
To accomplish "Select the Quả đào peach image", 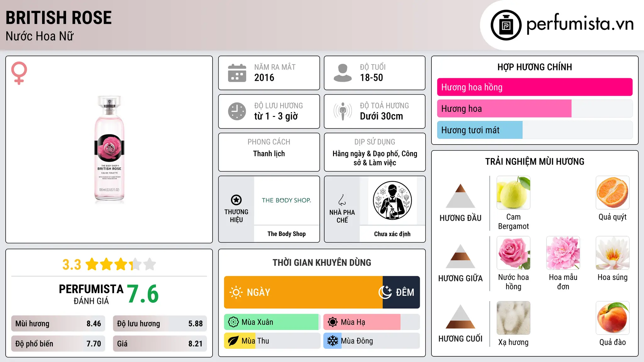I will (x=613, y=318).
